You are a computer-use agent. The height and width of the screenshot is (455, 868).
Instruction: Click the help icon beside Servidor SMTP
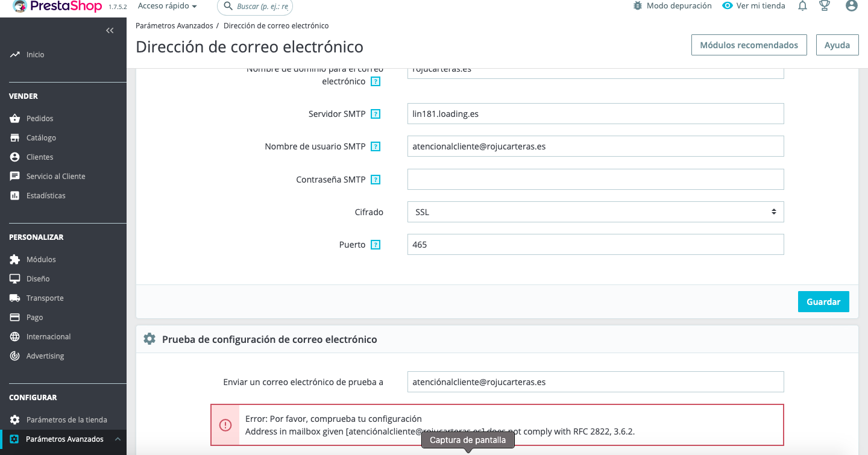tap(376, 114)
